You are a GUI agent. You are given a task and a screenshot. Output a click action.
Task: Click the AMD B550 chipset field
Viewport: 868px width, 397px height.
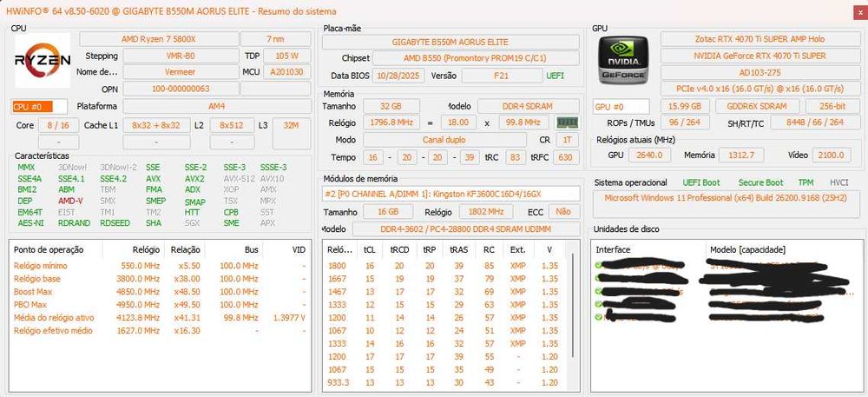click(476, 58)
